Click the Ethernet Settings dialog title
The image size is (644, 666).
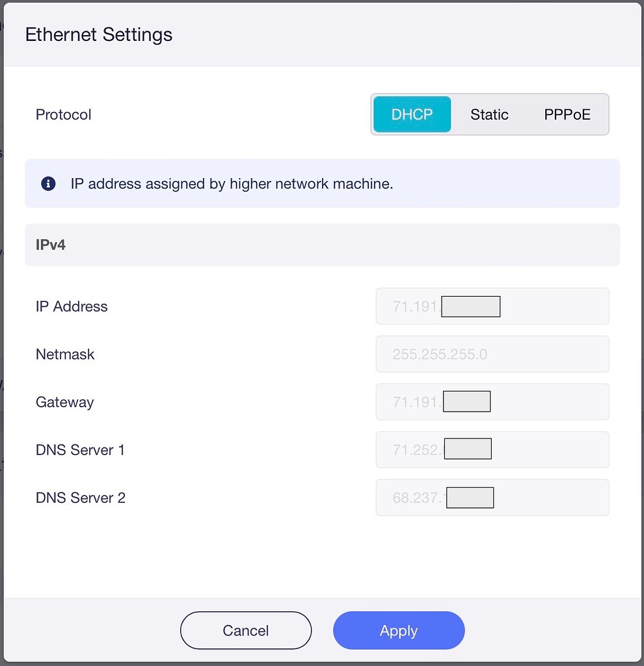point(98,34)
